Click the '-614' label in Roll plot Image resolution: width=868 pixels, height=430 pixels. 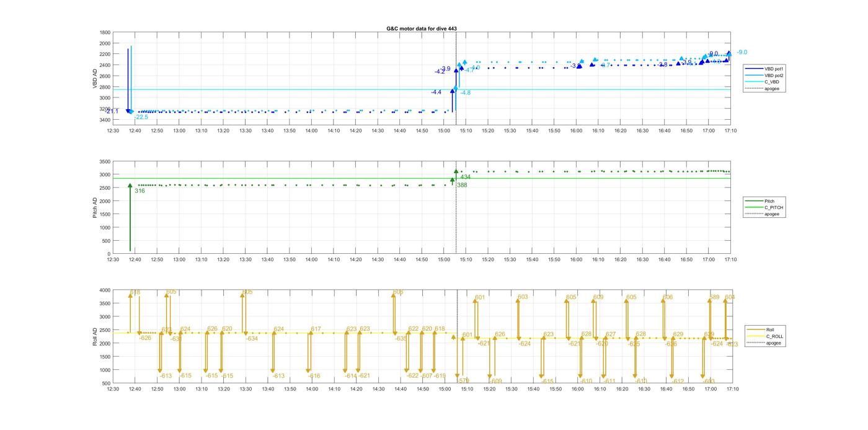[351, 376]
